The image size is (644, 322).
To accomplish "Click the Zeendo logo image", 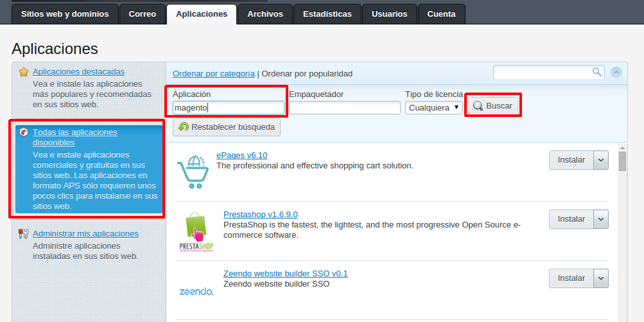I will click(196, 291).
